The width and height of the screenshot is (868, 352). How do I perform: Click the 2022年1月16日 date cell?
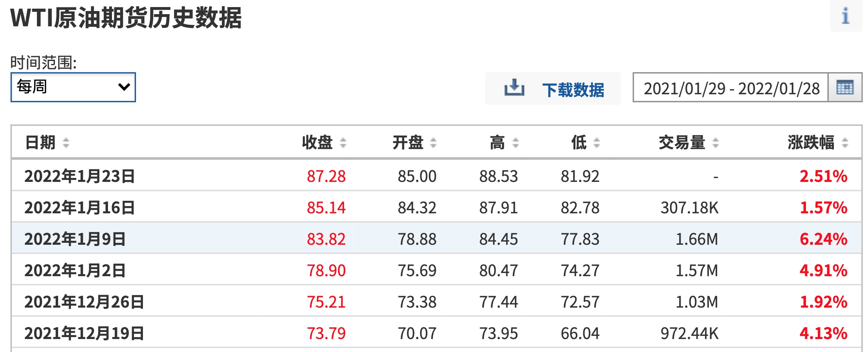[x=79, y=207]
